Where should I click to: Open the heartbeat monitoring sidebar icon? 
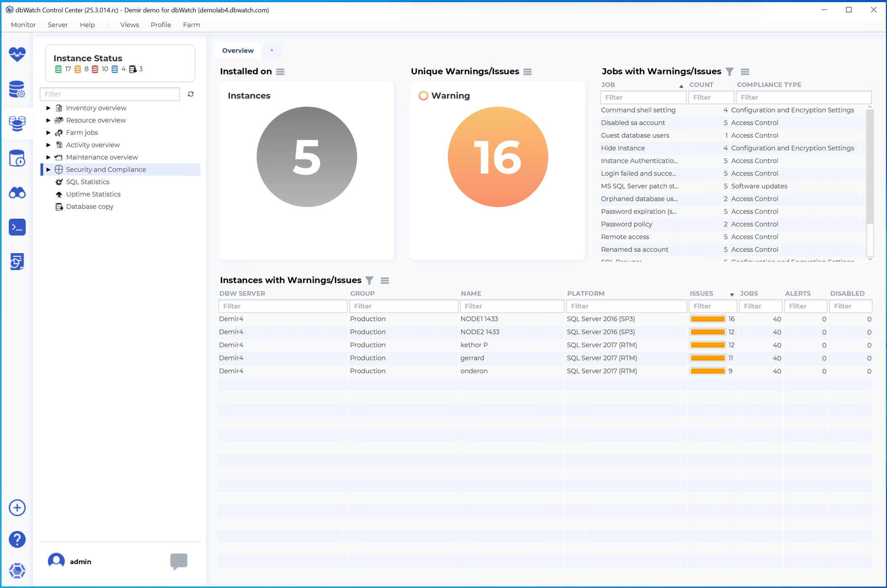[17, 54]
